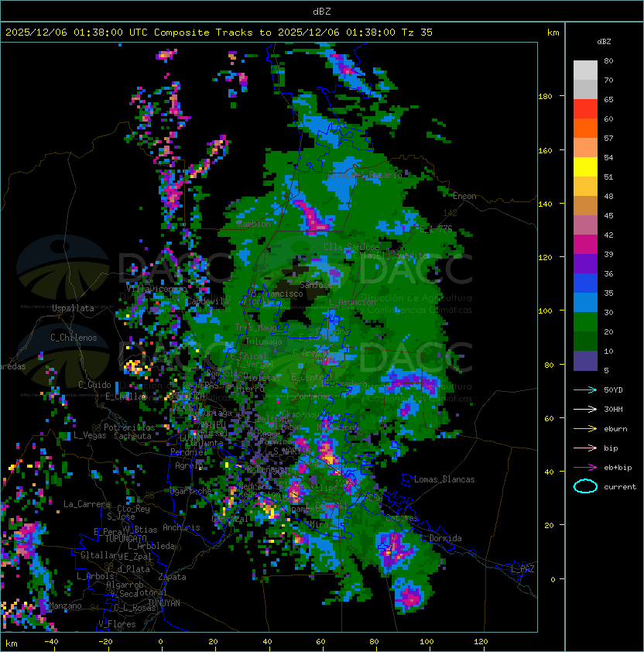
Task: Click the km unit label at bottom left
Action: point(12,643)
